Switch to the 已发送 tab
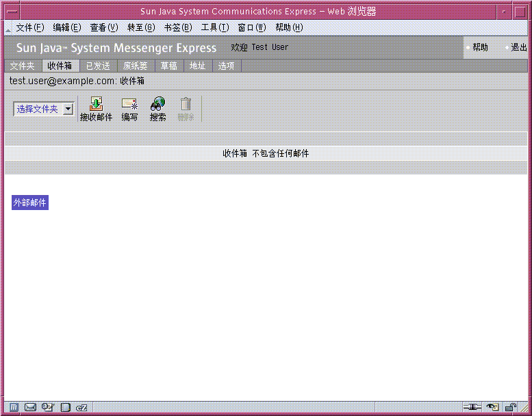Screen dimensions: 532x416 pyautogui.click(x=98, y=66)
